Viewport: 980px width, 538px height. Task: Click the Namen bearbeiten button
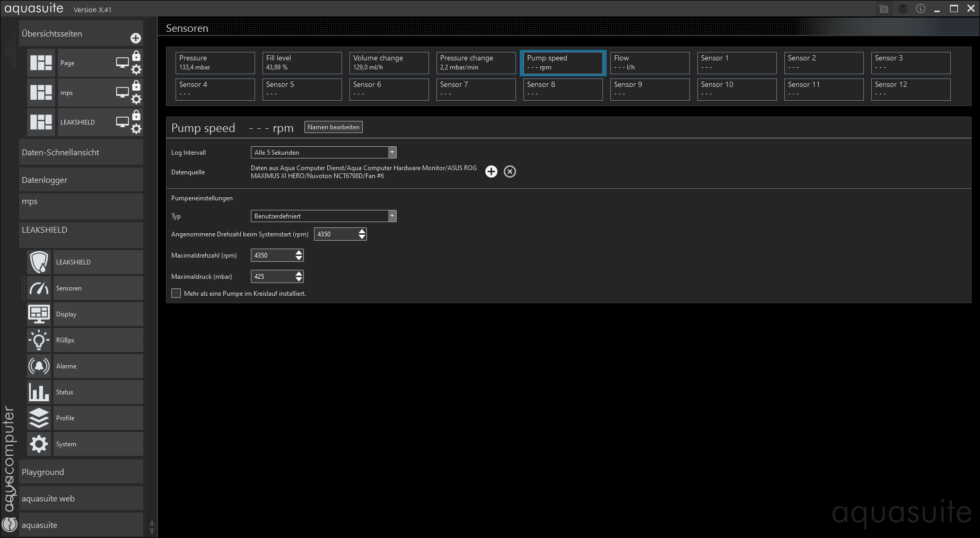point(333,127)
